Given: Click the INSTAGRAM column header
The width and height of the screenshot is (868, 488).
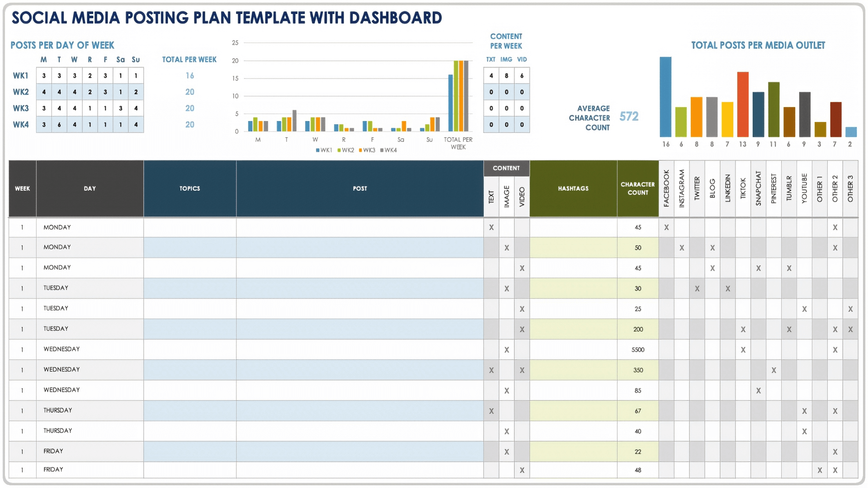Looking at the screenshot, I should [x=681, y=188].
